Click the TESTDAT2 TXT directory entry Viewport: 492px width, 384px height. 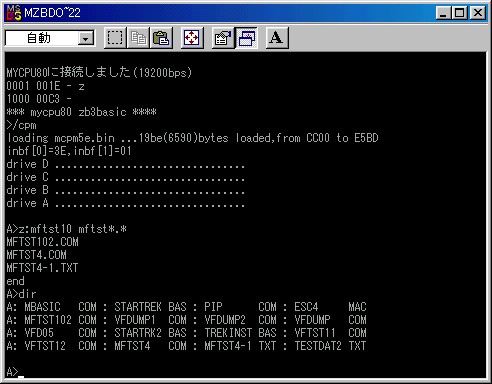(x=330, y=346)
